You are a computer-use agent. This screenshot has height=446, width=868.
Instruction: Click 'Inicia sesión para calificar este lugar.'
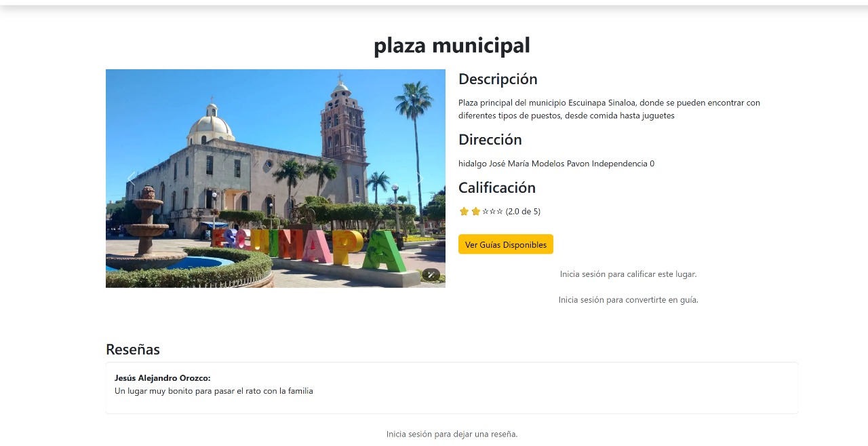[629, 274]
